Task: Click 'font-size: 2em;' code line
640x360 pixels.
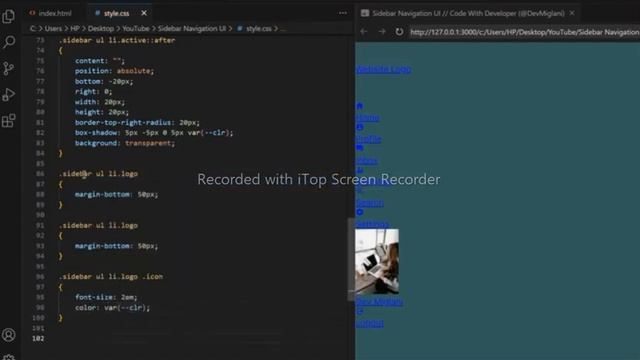Action: pos(106,297)
